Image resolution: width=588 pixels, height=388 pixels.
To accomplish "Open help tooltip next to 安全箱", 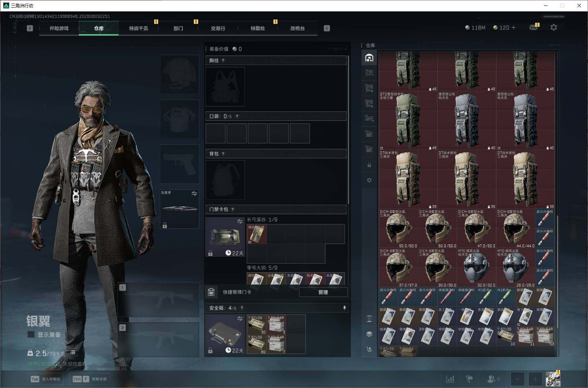I will coord(242,308).
